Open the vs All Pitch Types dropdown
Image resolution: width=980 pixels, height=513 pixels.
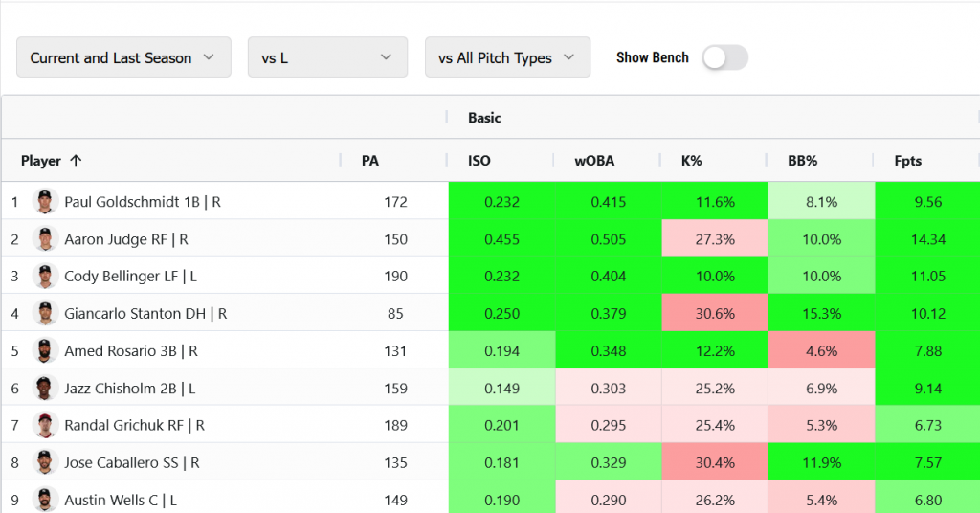click(x=507, y=58)
